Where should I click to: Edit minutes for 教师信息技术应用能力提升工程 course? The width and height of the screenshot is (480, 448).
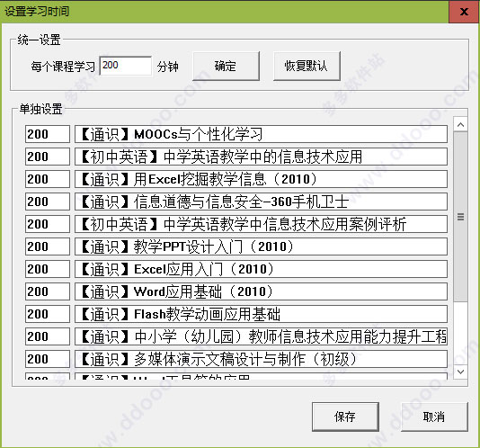48,336
